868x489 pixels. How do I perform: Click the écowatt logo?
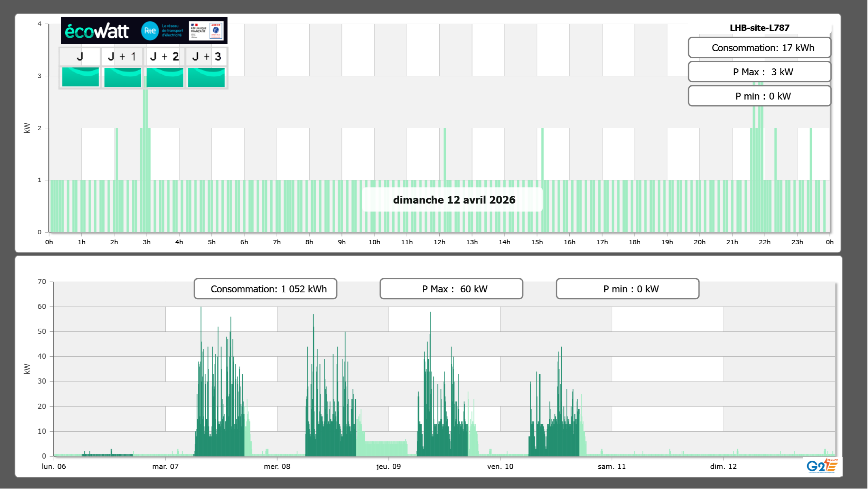coord(97,31)
